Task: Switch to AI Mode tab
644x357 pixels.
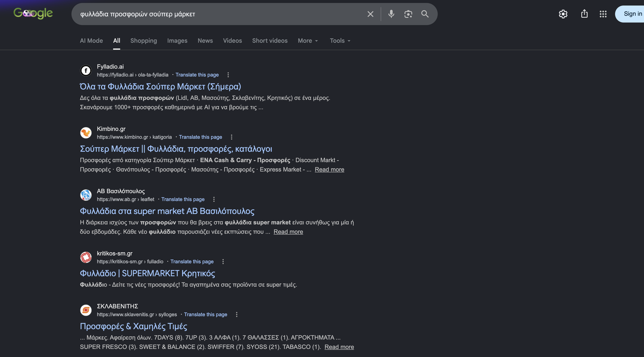Action: tap(91, 41)
